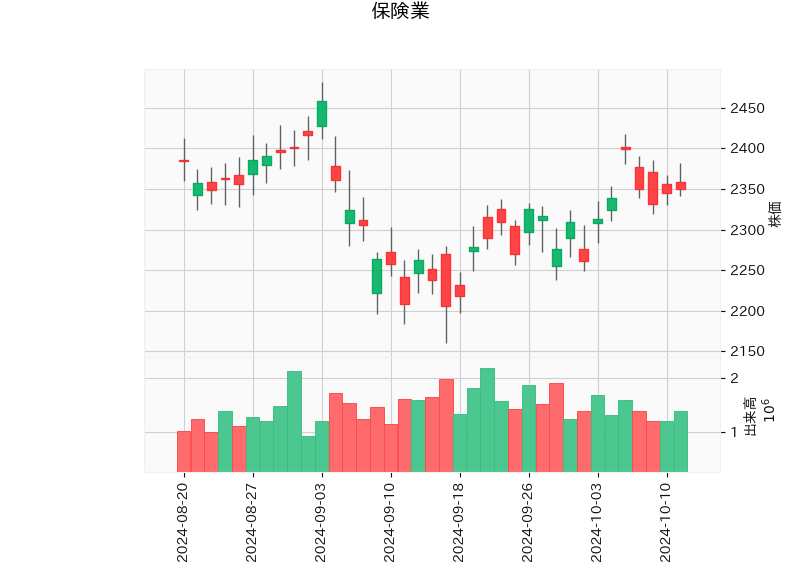Click the 株価 axis title

[x=775, y=214]
